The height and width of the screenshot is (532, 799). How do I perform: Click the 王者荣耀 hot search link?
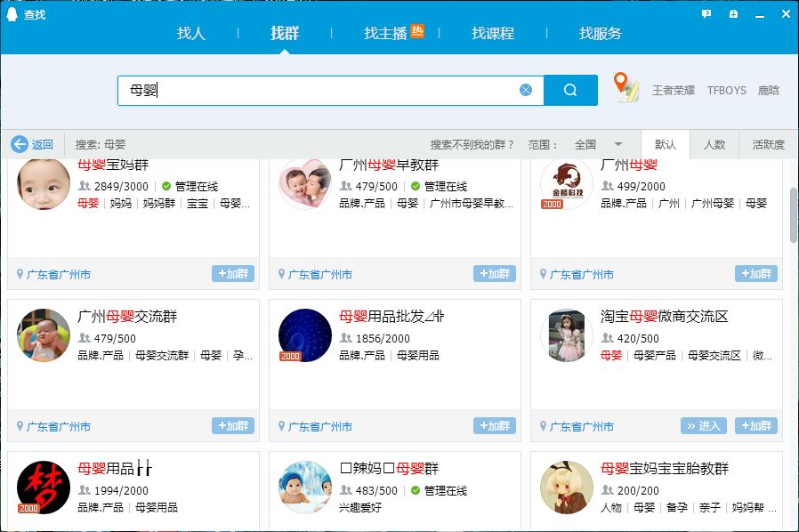click(676, 90)
